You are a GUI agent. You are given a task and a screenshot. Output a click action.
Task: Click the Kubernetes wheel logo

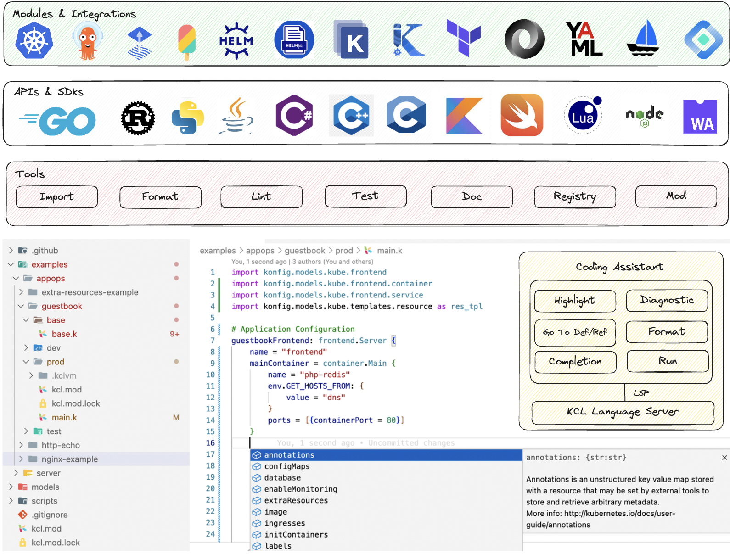[34, 41]
